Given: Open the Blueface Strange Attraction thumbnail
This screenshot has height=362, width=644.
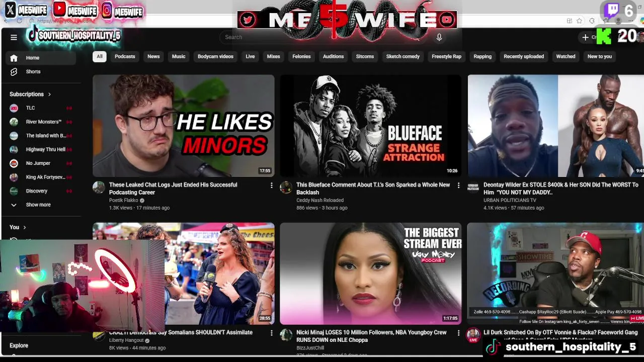Looking at the screenshot, I should tap(371, 126).
